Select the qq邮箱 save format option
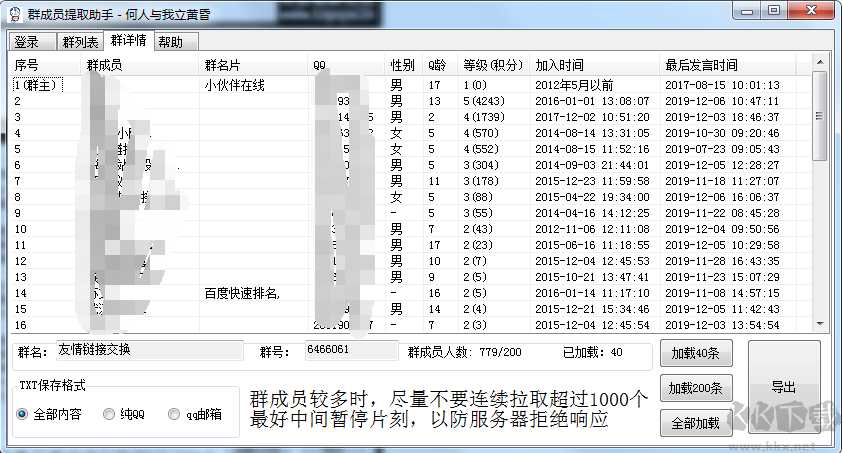 tap(174, 414)
